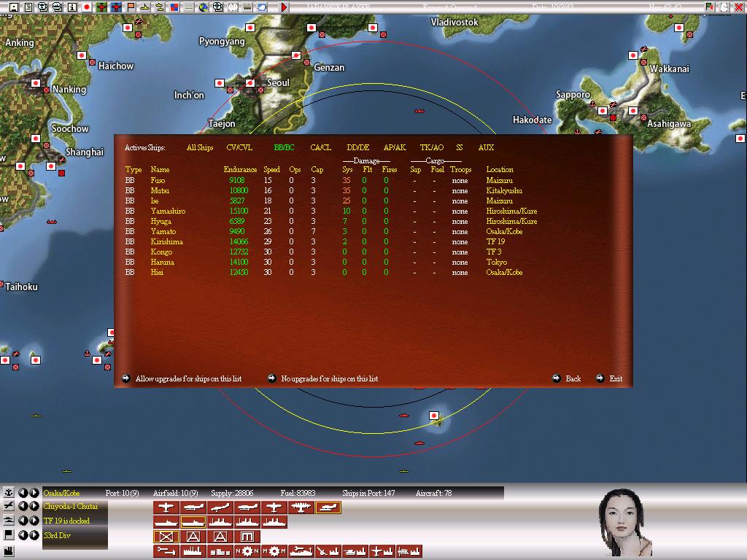Click the red end-turn play arrow
The height and width of the screenshot is (560, 747).
coord(284,7)
